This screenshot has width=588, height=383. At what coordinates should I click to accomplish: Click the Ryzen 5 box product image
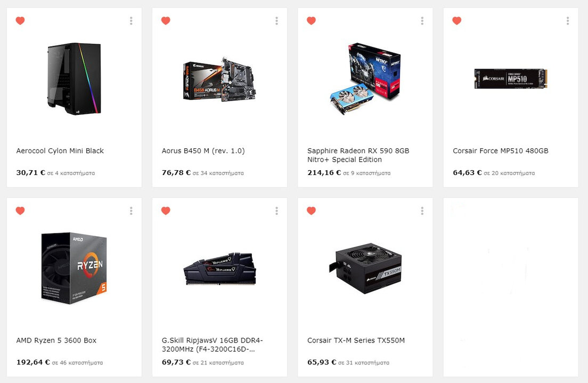pyautogui.click(x=74, y=268)
